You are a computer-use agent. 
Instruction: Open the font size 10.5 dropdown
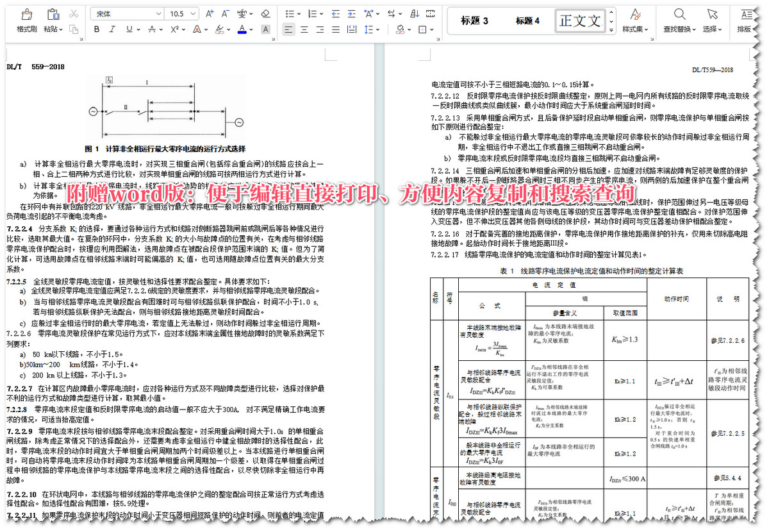point(183,13)
